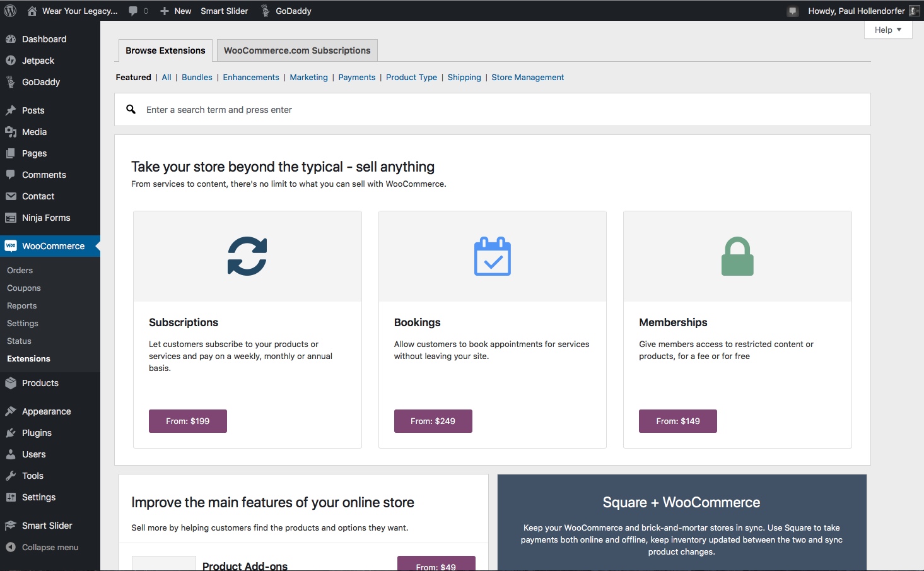Click the Media library icon
Viewport: 924px width, 571px height.
tap(11, 132)
